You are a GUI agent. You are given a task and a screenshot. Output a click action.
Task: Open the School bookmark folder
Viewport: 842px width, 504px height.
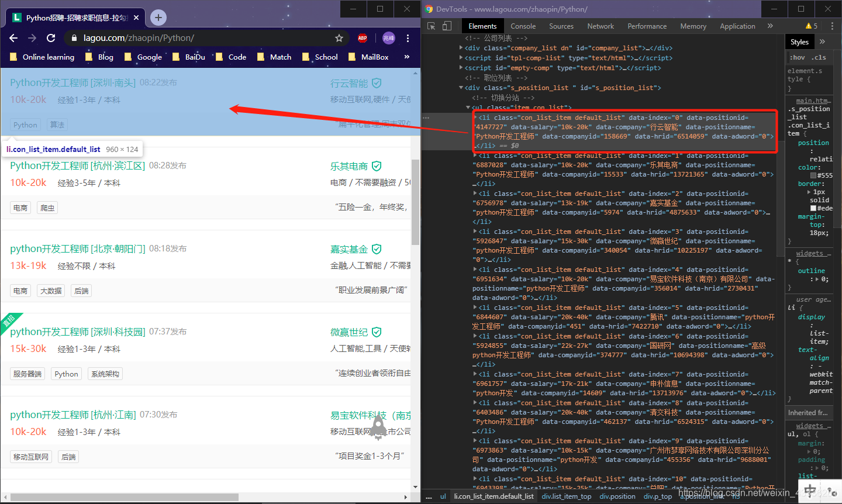click(320, 57)
